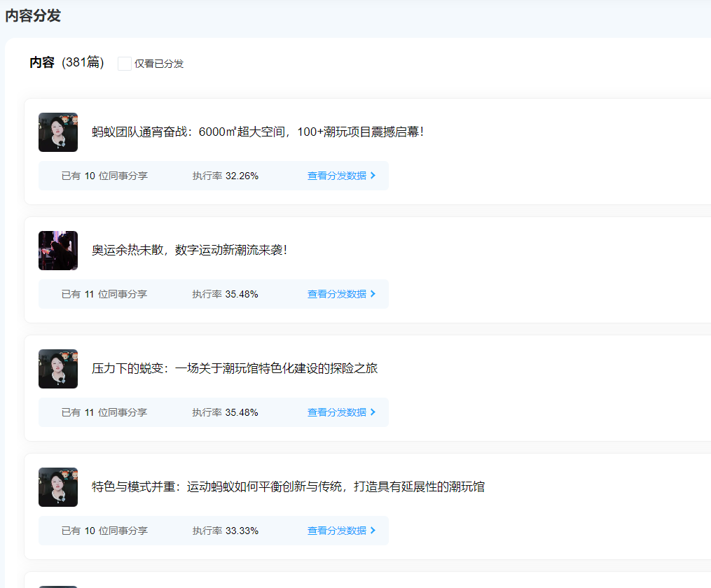Click the 内容 (381篇) section label
711x588 pixels.
[x=64, y=63]
